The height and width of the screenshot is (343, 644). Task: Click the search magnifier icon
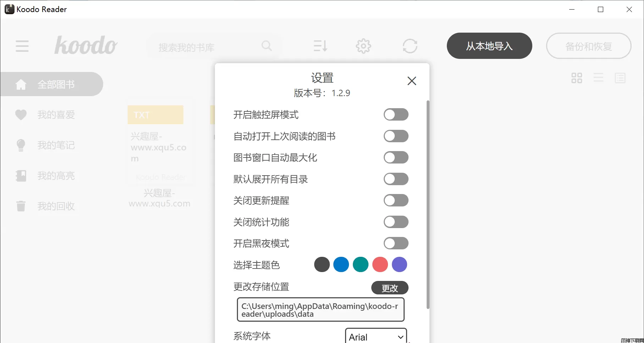[x=267, y=46]
